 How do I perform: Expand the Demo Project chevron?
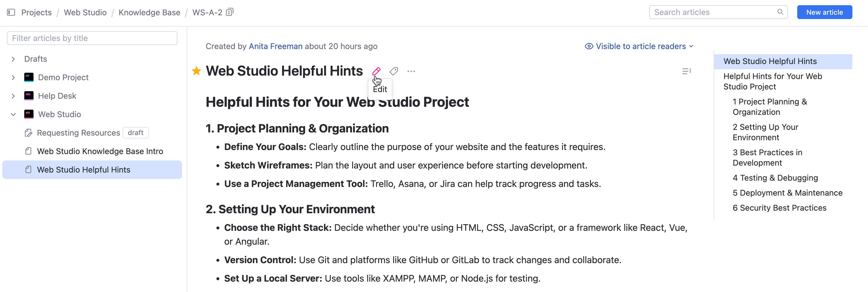click(13, 78)
